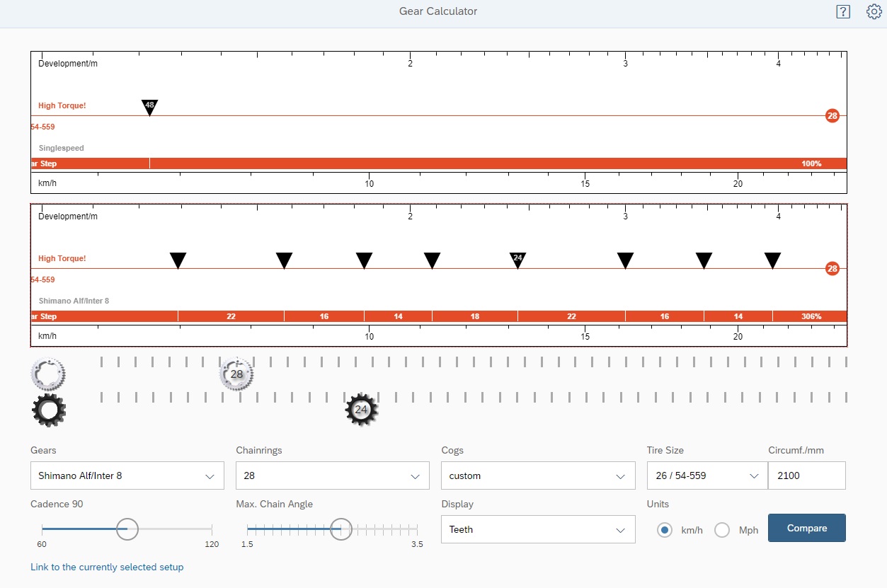Screen dimensions: 887x588
Task: Click the silver chainring source icon
Action: (48, 374)
